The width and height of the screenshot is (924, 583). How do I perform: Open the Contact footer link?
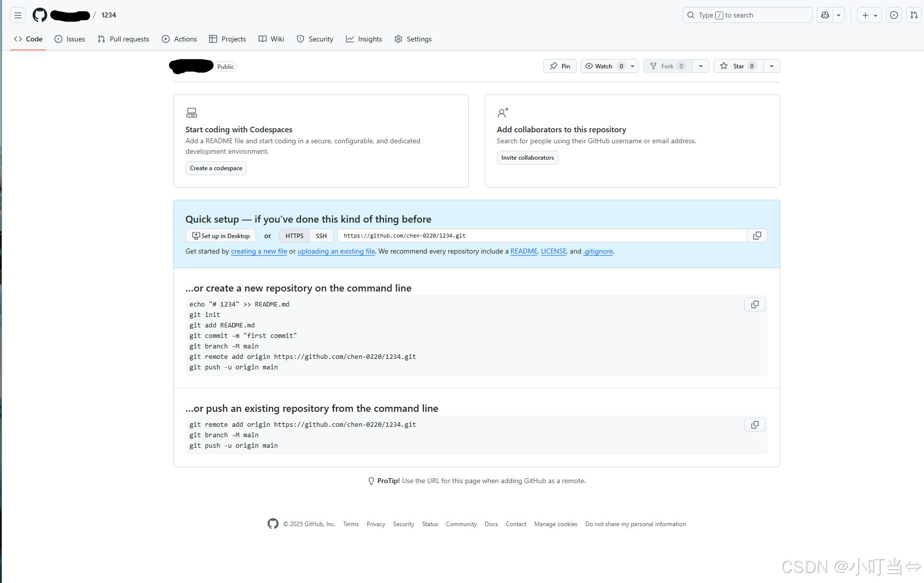point(516,524)
